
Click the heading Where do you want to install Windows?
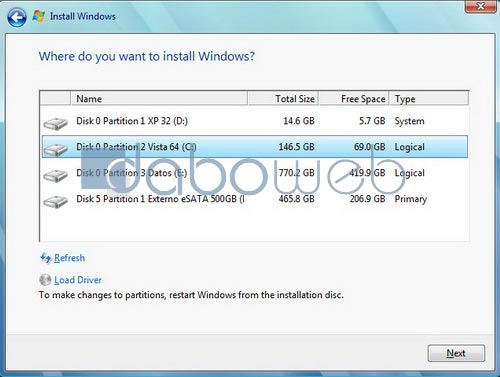click(147, 56)
